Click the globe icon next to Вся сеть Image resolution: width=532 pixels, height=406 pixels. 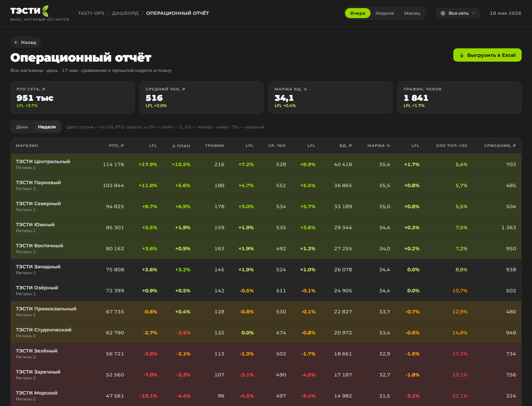(443, 13)
